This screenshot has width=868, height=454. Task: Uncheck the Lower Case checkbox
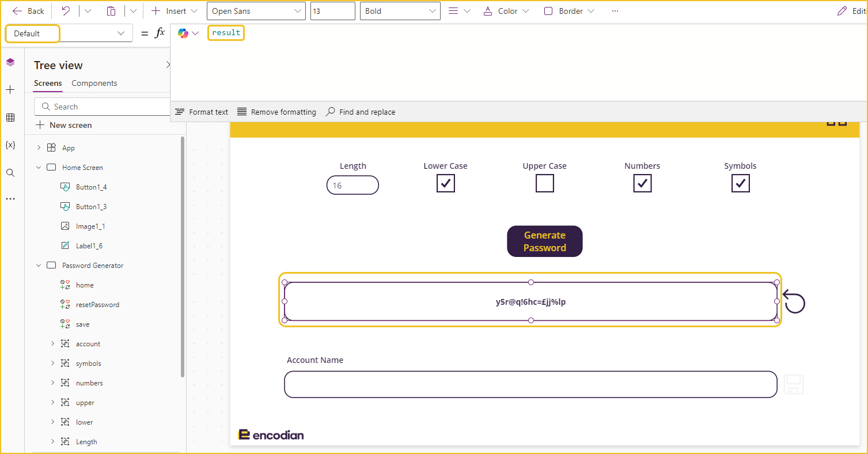pyautogui.click(x=446, y=183)
